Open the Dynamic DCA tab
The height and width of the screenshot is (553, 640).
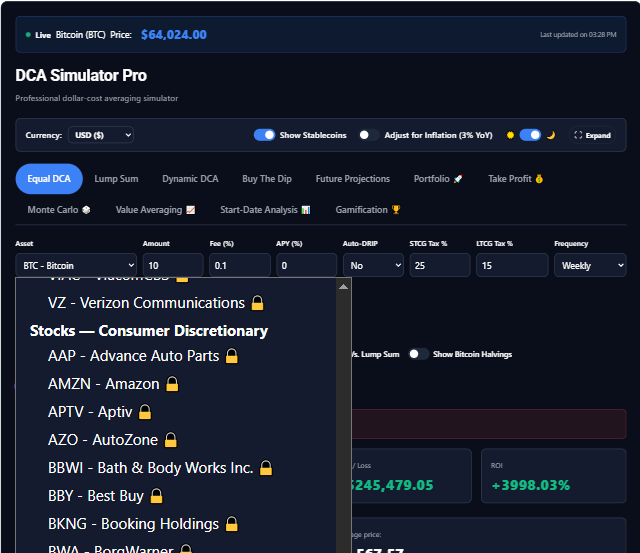click(190, 179)
